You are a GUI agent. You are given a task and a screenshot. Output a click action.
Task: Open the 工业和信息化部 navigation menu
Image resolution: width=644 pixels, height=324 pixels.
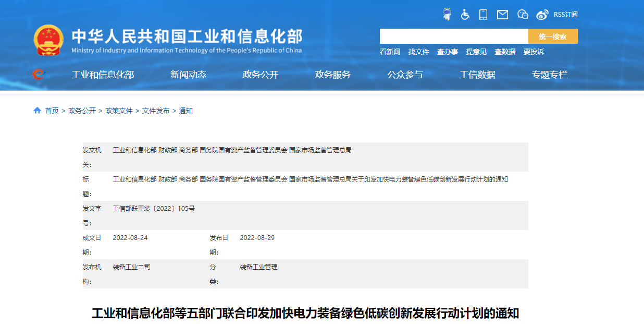pos(103,75)
